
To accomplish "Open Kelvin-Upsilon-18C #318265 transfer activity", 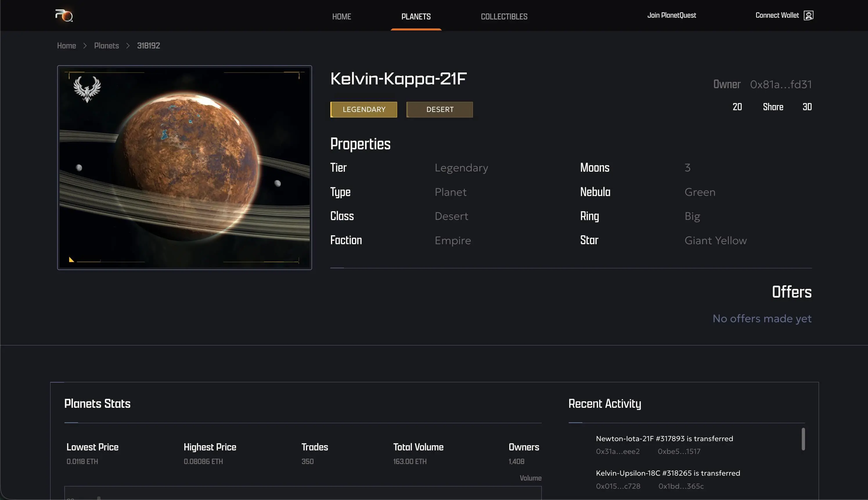I will click(668, 473).
